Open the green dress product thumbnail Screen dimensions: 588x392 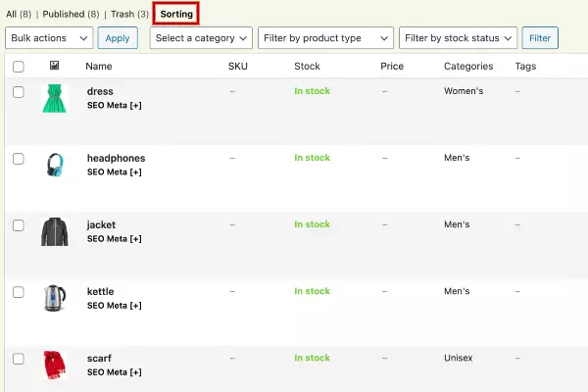[54, 98]
